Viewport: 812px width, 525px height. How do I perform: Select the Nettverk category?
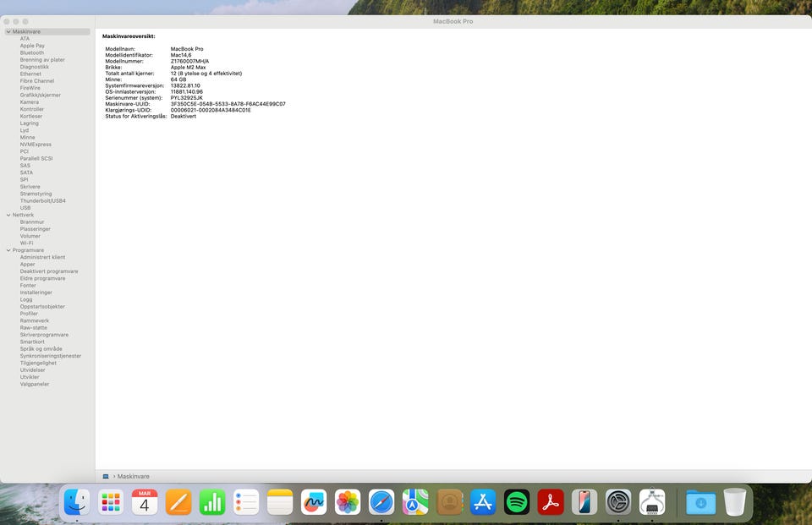(x=24, y=215)
